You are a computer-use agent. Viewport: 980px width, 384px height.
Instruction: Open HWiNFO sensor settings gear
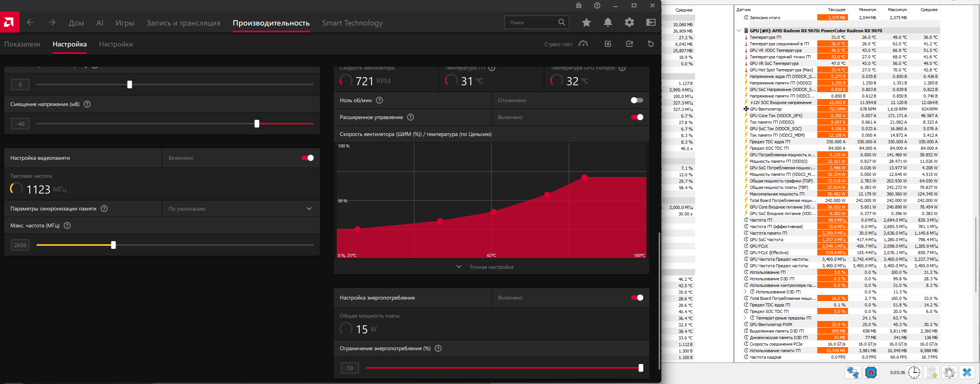(x=949, y=372)
